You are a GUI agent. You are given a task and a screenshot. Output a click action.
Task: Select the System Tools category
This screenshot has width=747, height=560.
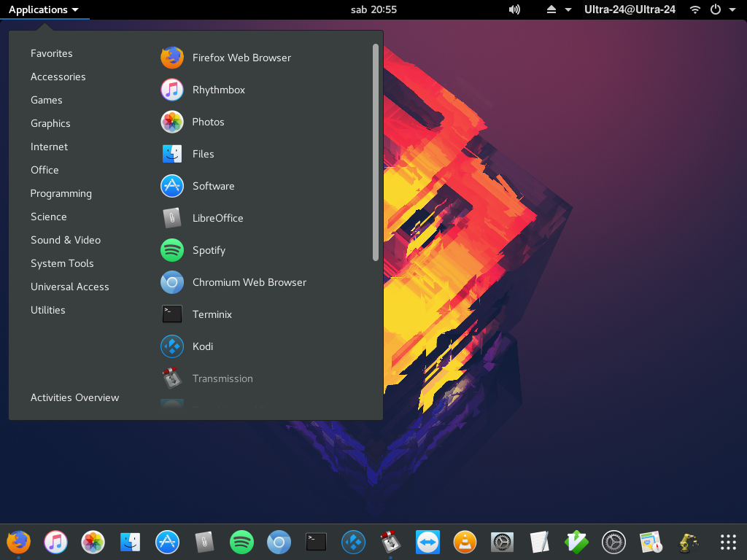pyautogui.click(x=62, y=263)
